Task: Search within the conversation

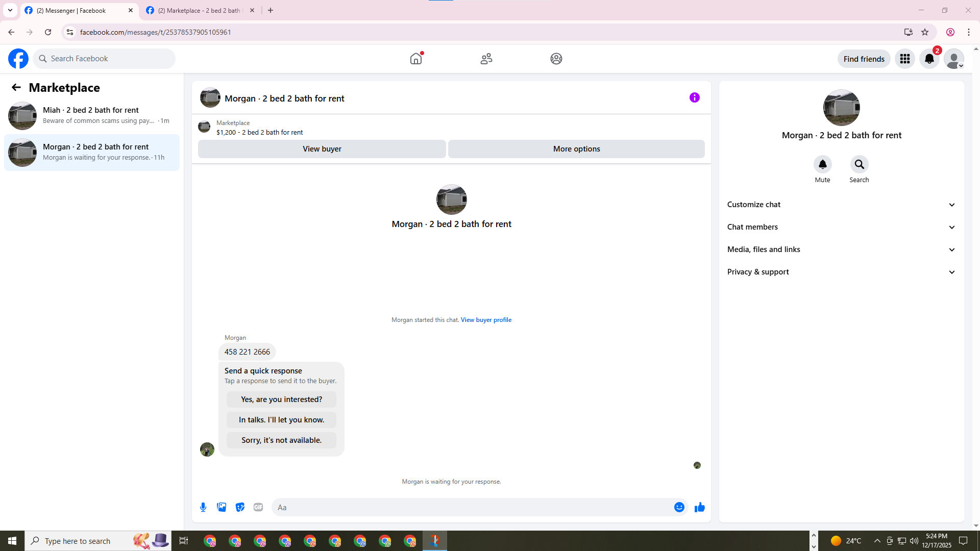Action: point(859,165)
